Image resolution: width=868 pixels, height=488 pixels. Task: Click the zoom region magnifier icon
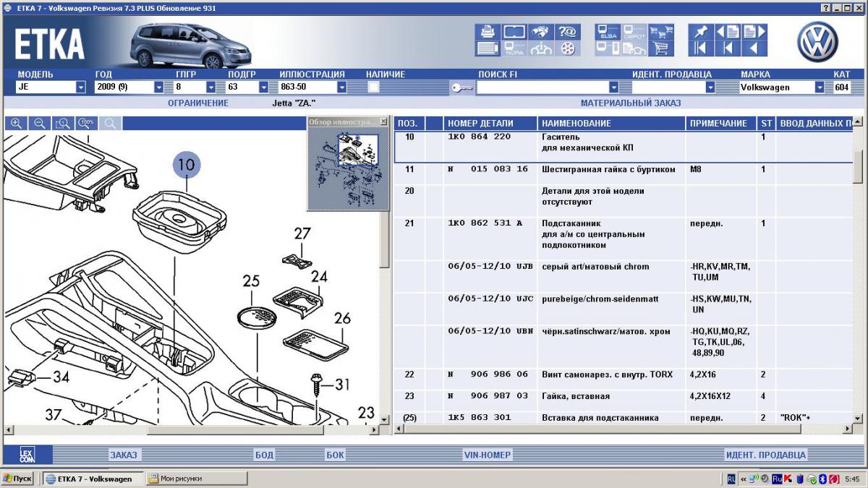pos(64,123)
